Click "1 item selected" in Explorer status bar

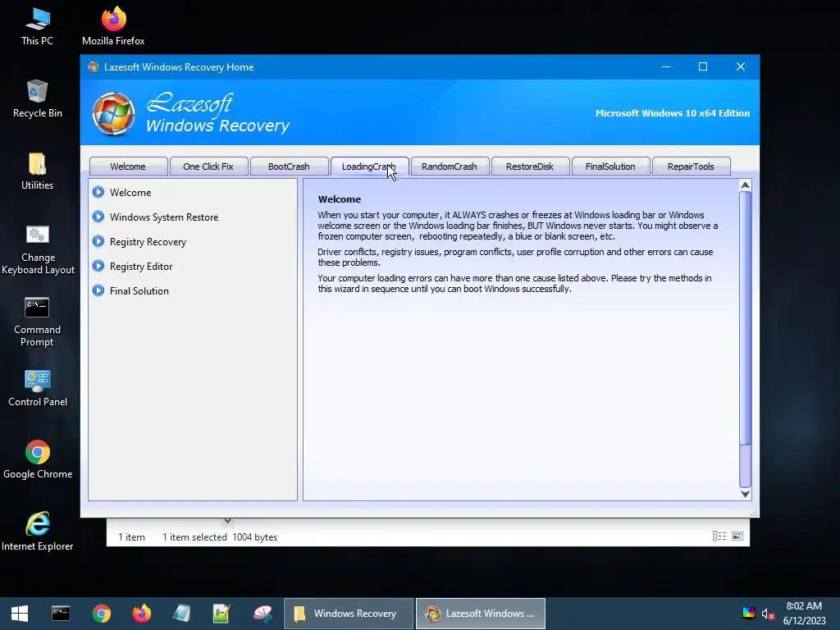click(194, 536)
